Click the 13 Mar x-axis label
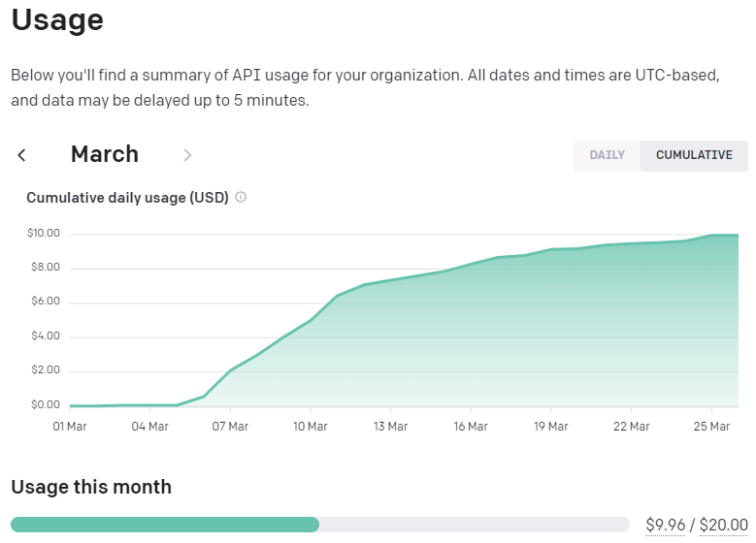 (x=390, y=427)
